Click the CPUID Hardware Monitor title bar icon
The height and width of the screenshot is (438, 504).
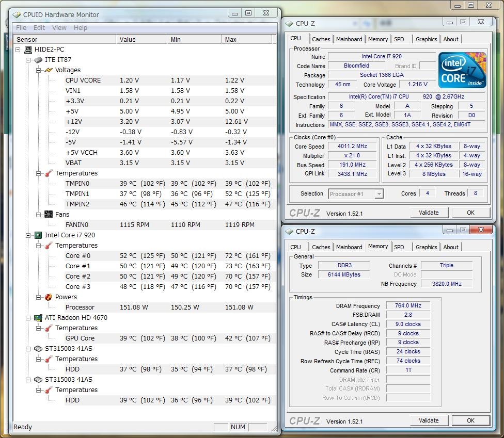click(17, 15)
